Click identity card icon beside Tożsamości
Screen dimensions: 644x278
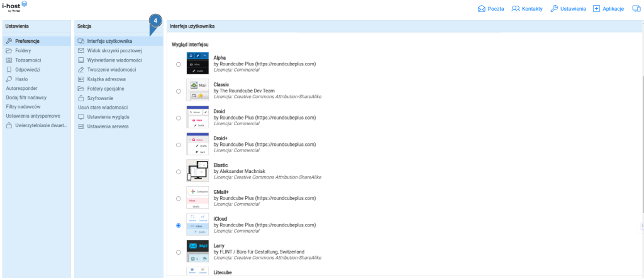pyautogui.click(x=9, y=60)
